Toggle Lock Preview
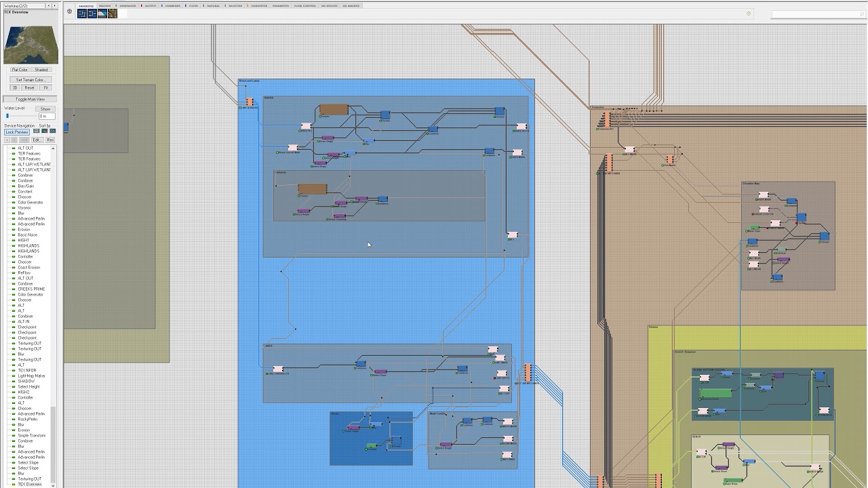Image resolution: width=868 pixels, height=488 pixels. click(x=17, y=131)
